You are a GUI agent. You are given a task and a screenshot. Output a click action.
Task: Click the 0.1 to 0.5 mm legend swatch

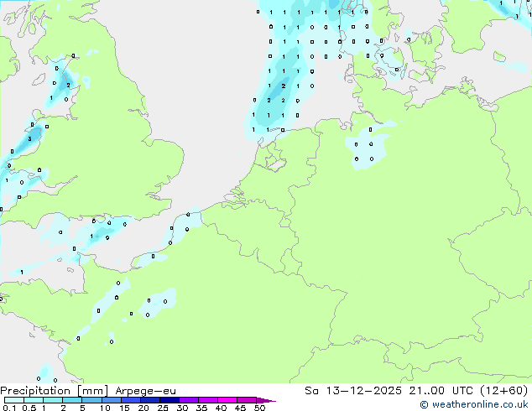tap(14, 400)
